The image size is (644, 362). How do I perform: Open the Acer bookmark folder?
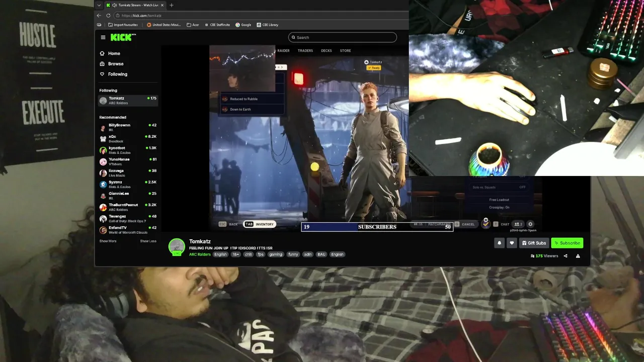tap(193, 25)
